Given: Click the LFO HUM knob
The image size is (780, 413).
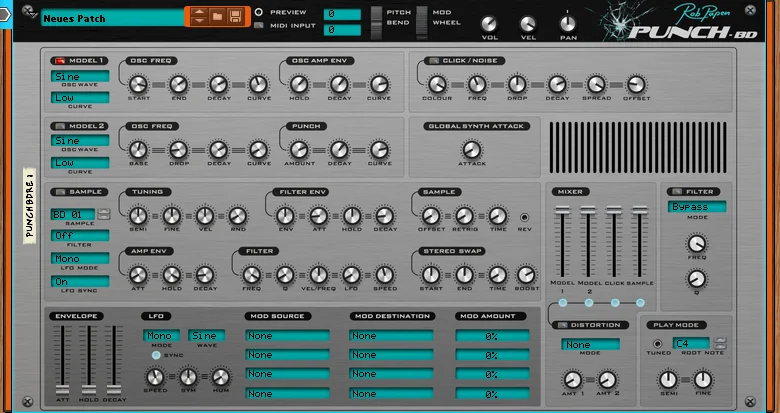Looking at the screenshot, I should point(221,377).
